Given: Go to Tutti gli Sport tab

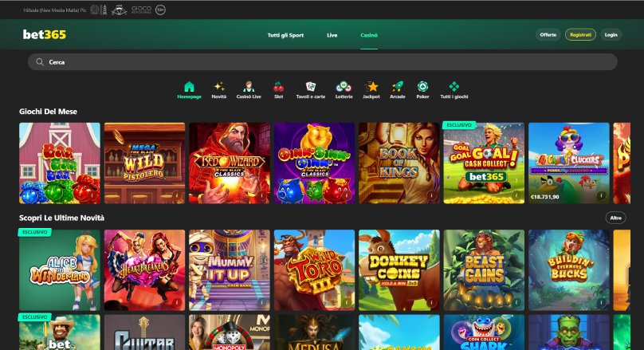Looking at the screenshot, I should (x=285, y=35).
